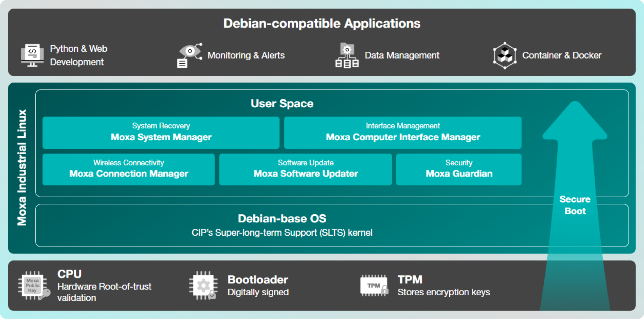Click the Container & Docker hexagon icon
Image resolution: width=644 pixels, height=319 pixels.
(504, 56)
